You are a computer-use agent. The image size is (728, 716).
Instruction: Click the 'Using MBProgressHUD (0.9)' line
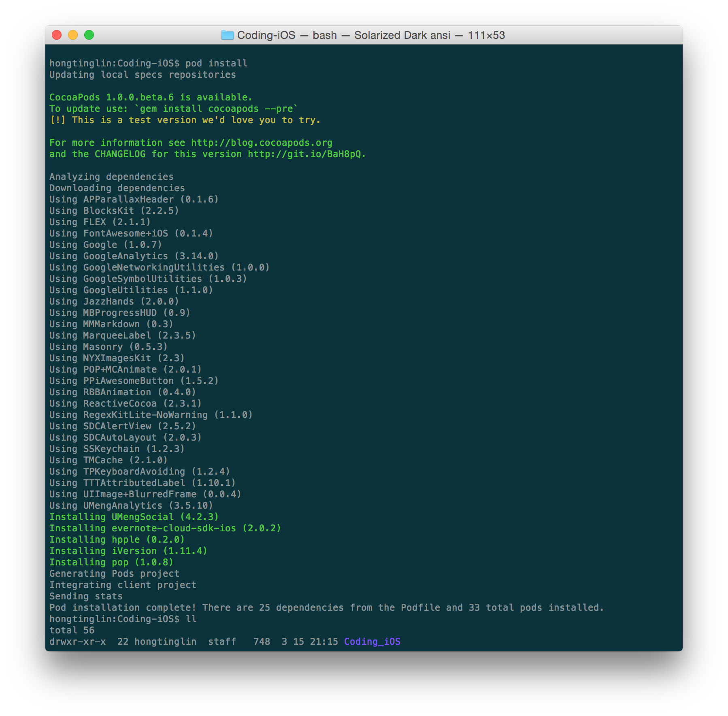119,313
